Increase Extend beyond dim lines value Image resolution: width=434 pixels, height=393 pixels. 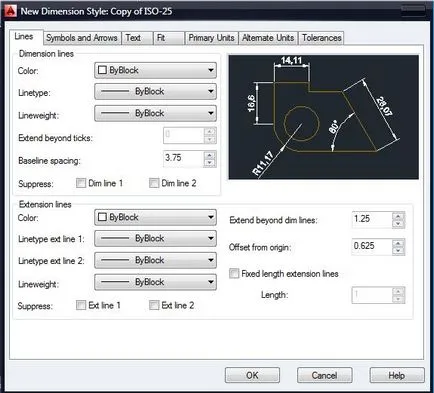click(x=398, y=216)
